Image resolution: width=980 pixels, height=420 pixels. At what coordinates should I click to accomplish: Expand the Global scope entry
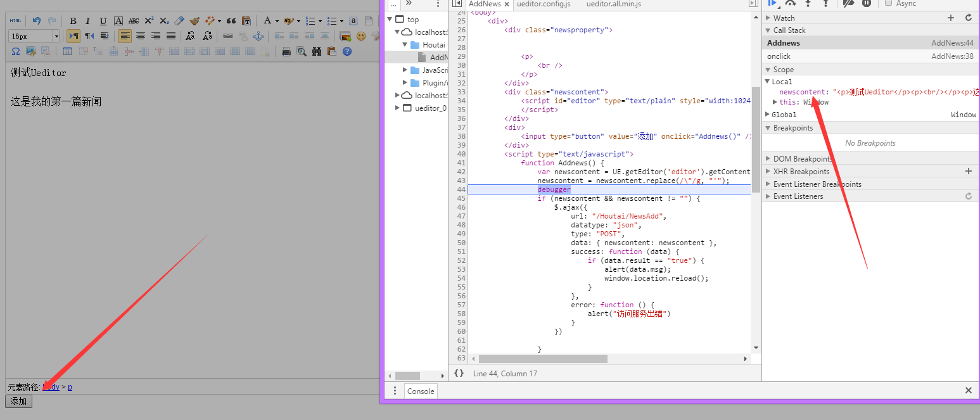(767, 114)
